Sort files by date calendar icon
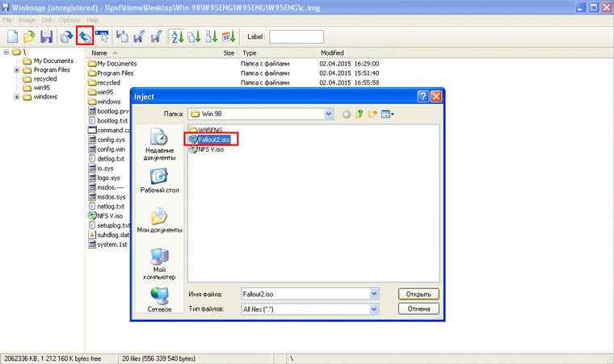This screenshot has height=364, width=614. (229, 37)
